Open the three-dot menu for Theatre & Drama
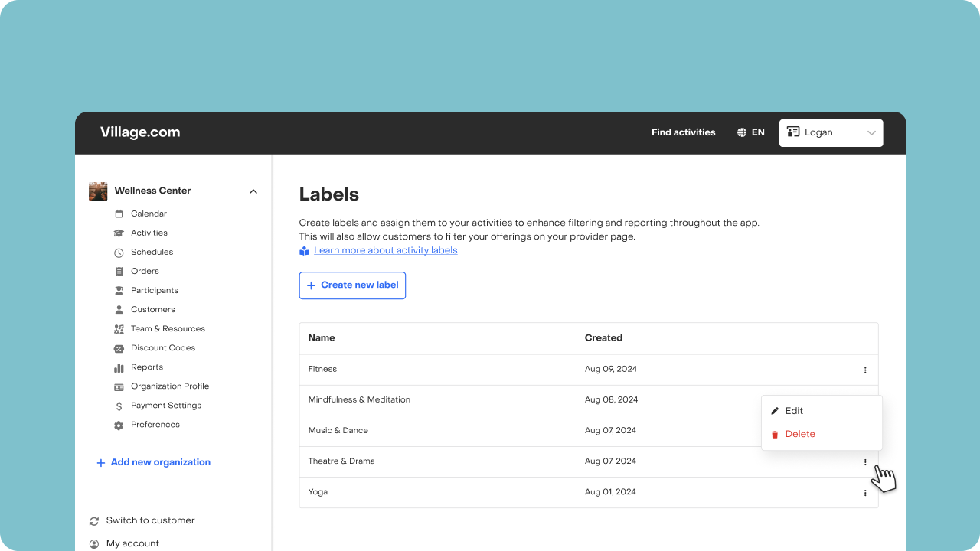 click(865, 462)
